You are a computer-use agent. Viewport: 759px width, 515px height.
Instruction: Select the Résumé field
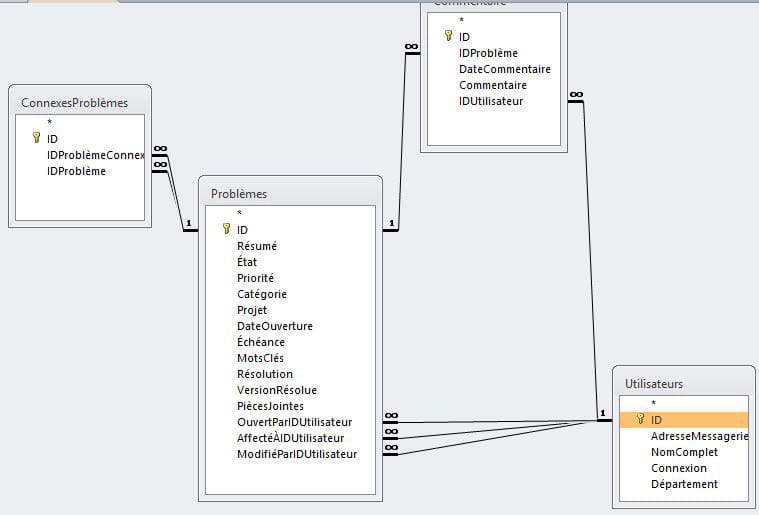(290, 246)
